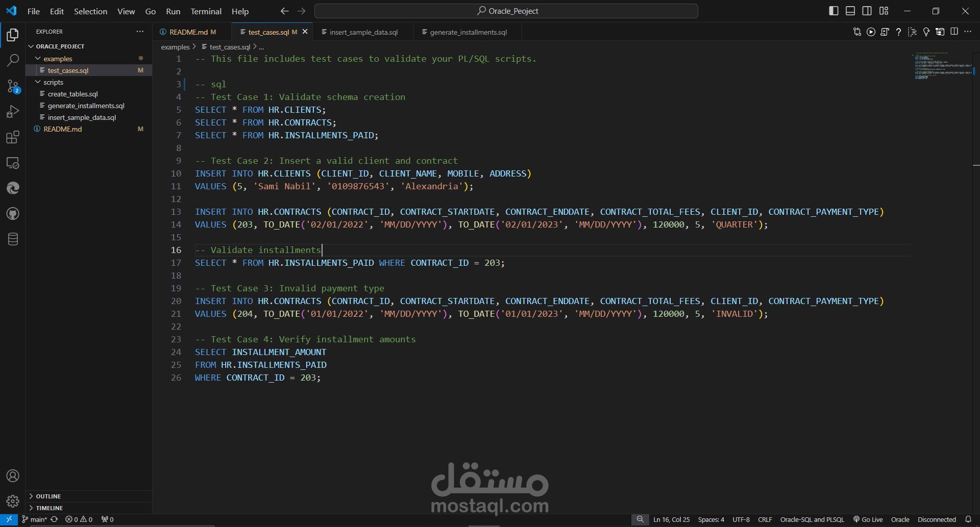Go forward with the navigation arrow
Screen dimensions: 980x527
(302, 11)
